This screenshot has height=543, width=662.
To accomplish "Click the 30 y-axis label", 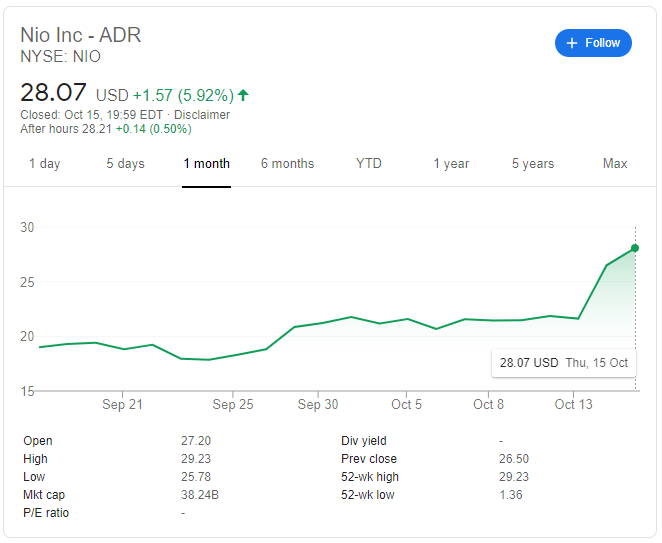I will [x=27, y=228].
